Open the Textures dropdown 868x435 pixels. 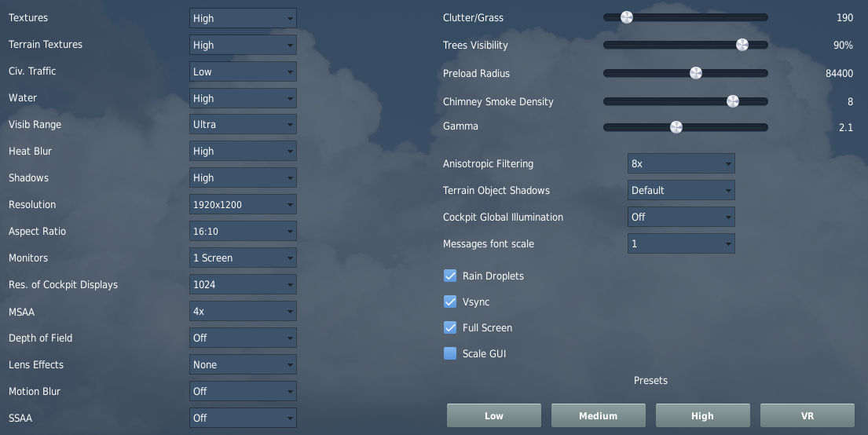point(243,18)
